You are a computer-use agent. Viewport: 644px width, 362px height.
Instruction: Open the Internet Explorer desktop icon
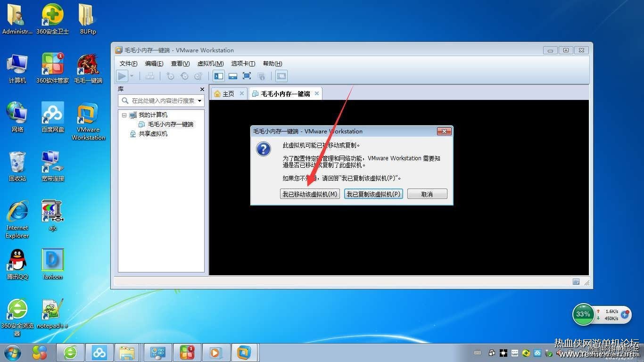(17, 219)
